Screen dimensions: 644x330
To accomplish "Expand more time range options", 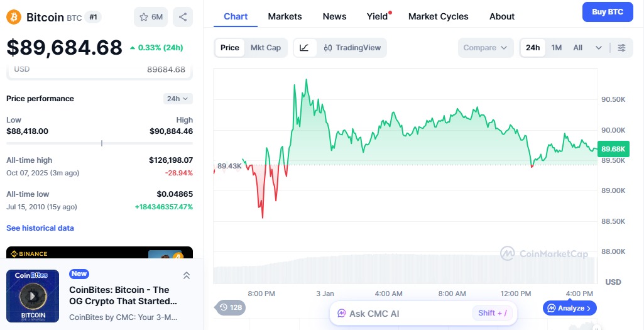I will (598, 48).
